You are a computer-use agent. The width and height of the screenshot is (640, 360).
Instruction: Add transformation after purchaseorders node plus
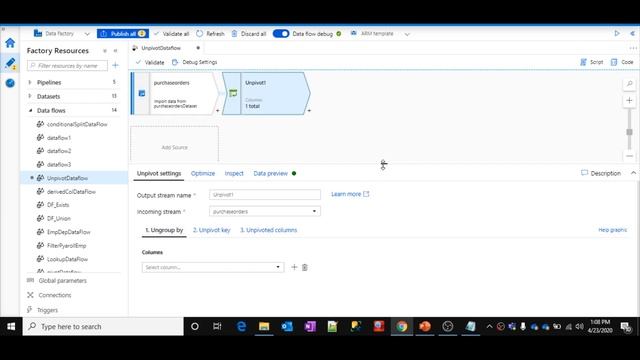[x=218, y=111]
